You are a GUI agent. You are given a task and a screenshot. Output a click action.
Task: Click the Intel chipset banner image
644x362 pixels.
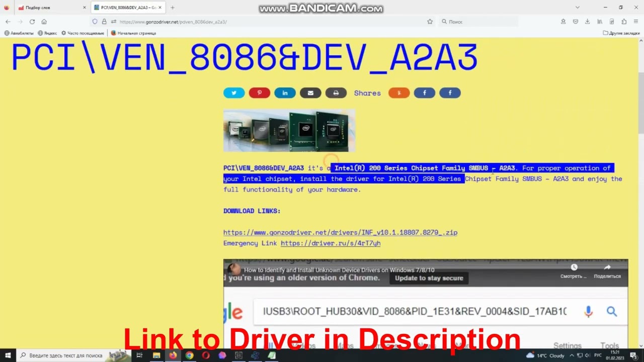(x=289, y=130)
